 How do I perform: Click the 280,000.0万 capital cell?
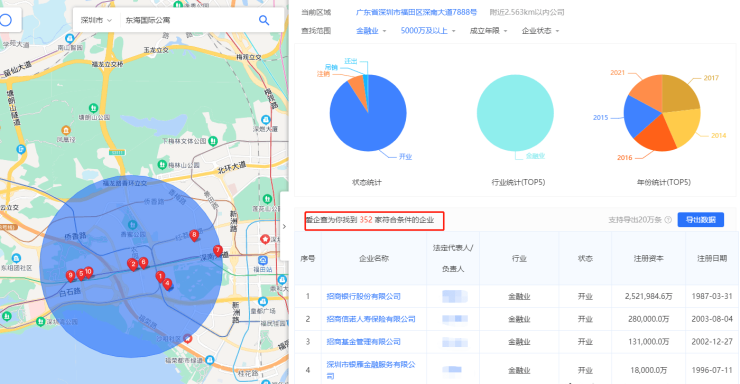648,319
